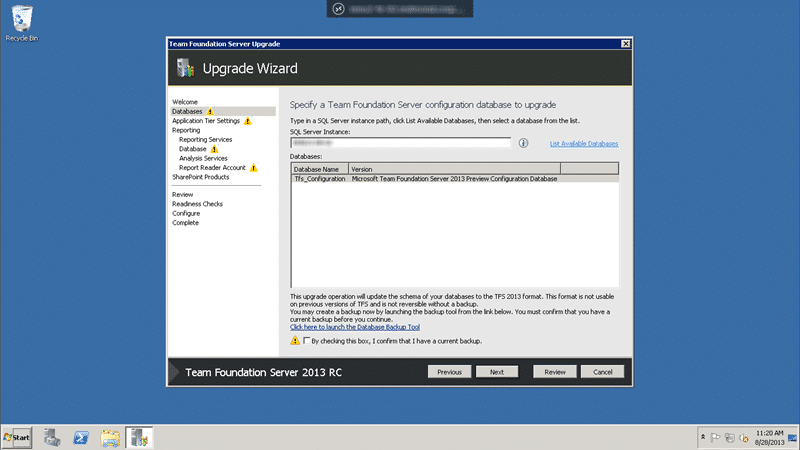800x450 pixels.
Task: Open Windows Explorer folder icon in taskbar
Action: [x=110, y=438]
